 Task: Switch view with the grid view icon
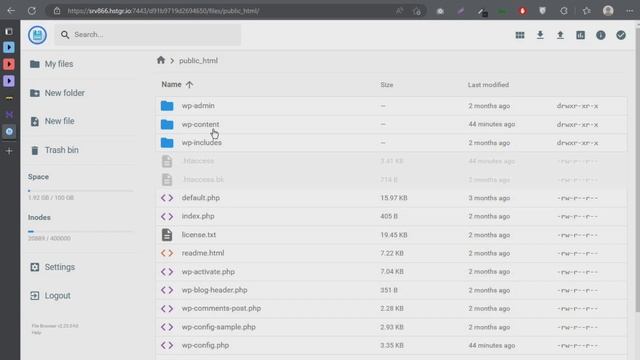click(x=520, y=35)
